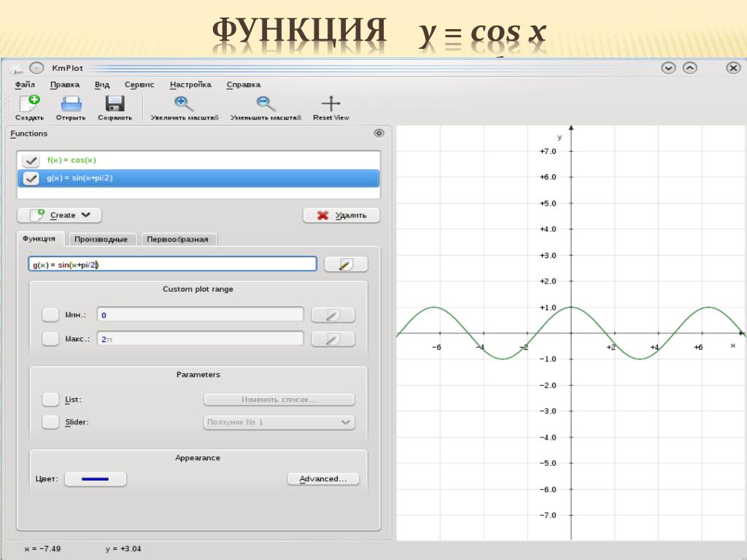The image size is (747, 560).
Task: Zoom in using Увеличить масштаб magnifier
Action: [x=183, y=104]
